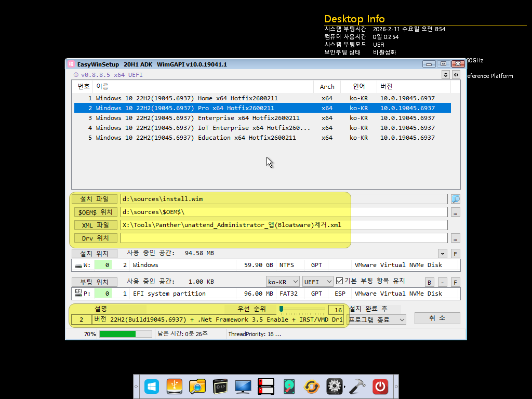Select the IoT Enterprise x64 row
532x399 pixels.
pos(262,128)
